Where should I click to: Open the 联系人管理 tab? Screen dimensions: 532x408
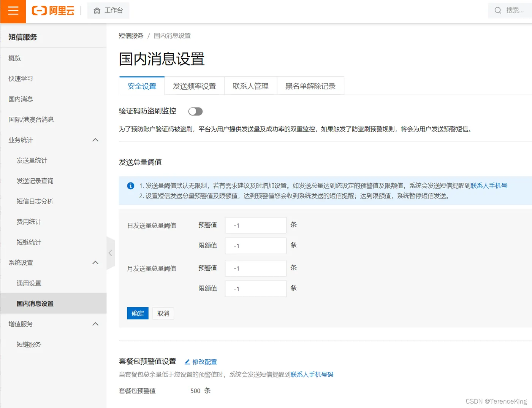tap(250, 86)
